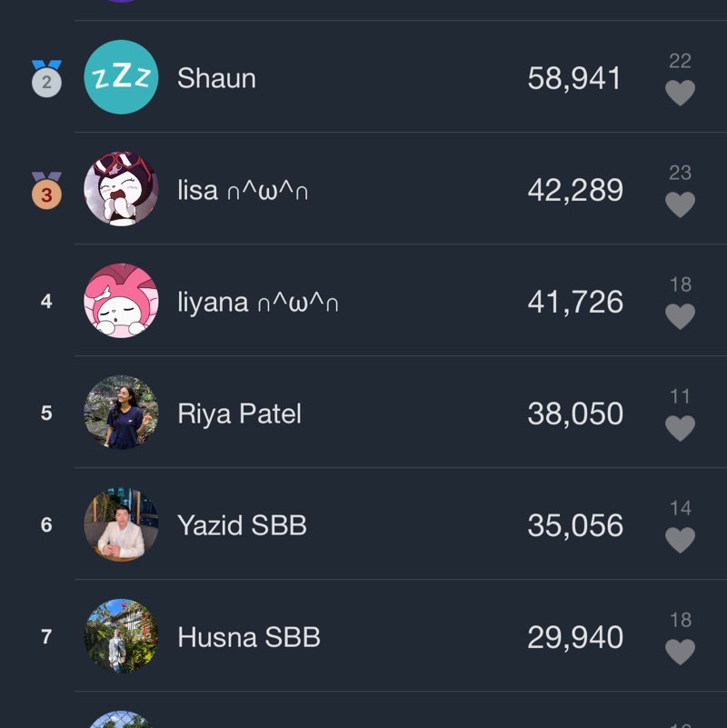The image size is (727, 728).
Task: Open lisa's cartoon avatar with sunglasses
Action: point(121,189)
